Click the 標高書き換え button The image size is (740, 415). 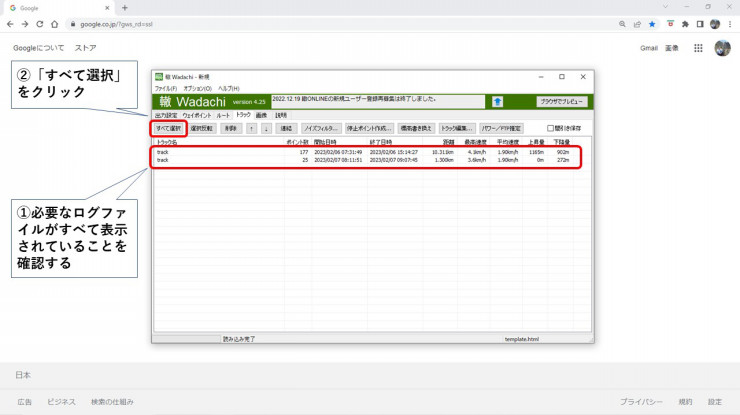(x=416, y=128)
